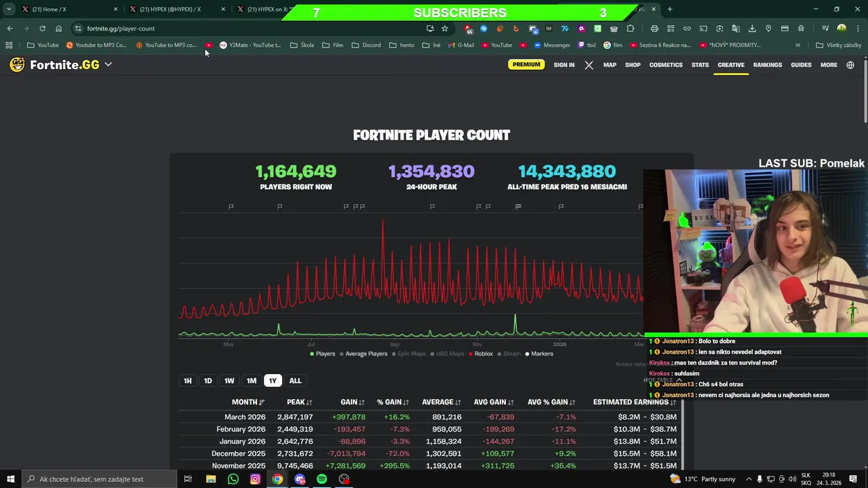
Task: Open the MAP nav link
Action: [610, 65]
